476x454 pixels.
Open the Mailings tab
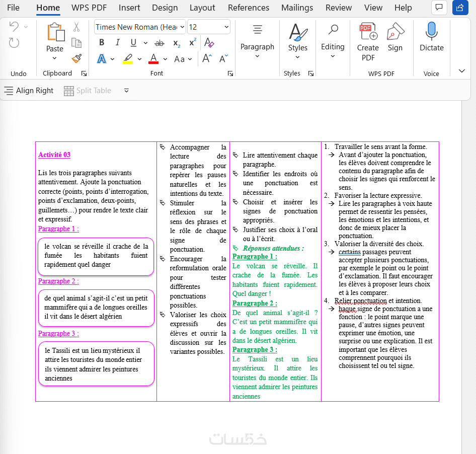click(x=297, y=8)
